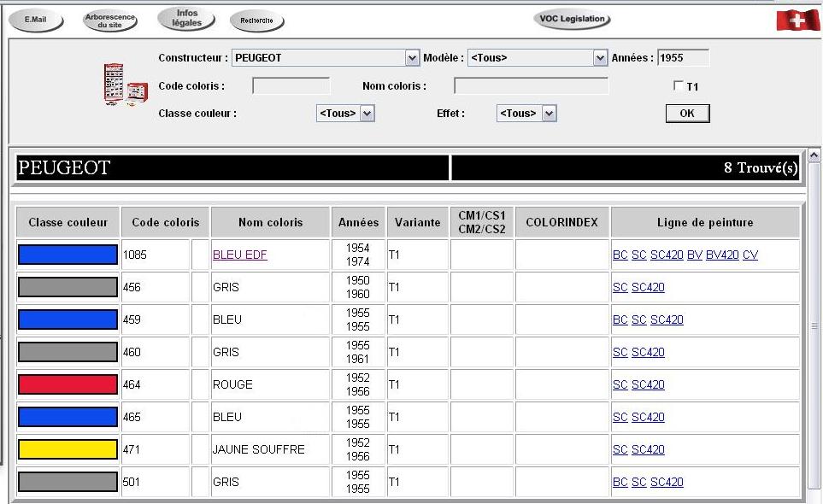Screen dimensions: 823x504
Task: Click the E.Mail oval button
Action: [x=35, y=20]
